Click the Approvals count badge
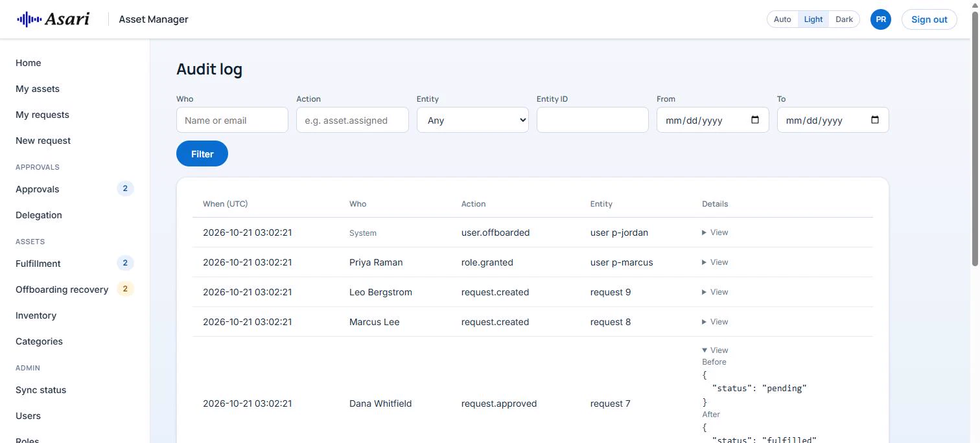Screen dimensions: 980x443 pyautogui.click(x=126, y=188)
